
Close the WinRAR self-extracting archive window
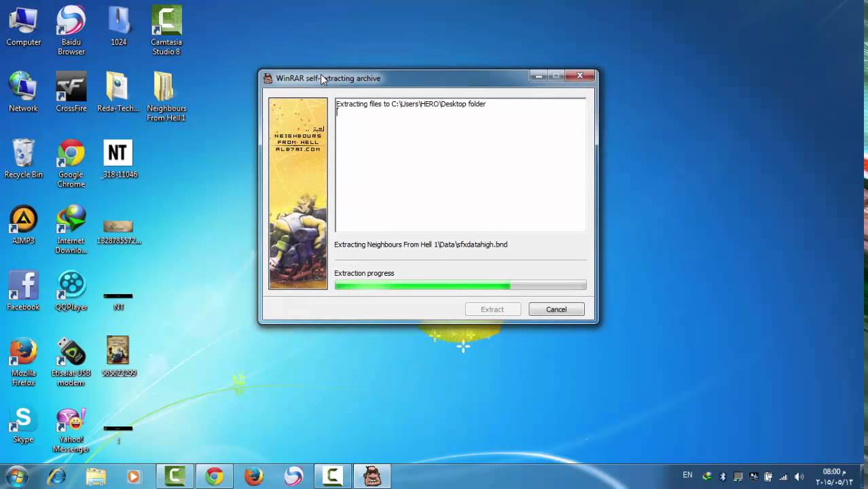point(580,75)
